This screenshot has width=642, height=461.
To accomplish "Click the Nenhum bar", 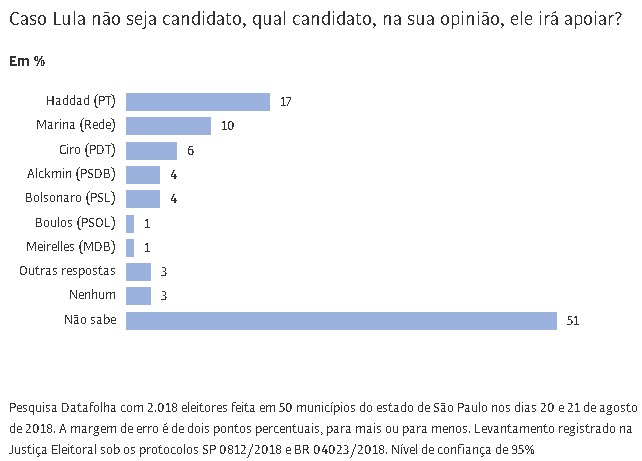I will (138, 295).
